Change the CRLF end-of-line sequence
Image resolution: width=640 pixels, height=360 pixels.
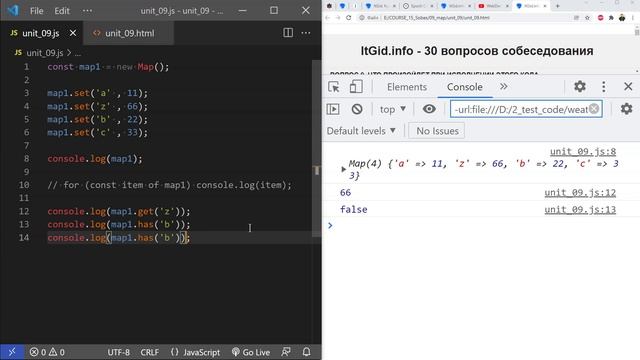coord(149,352)
